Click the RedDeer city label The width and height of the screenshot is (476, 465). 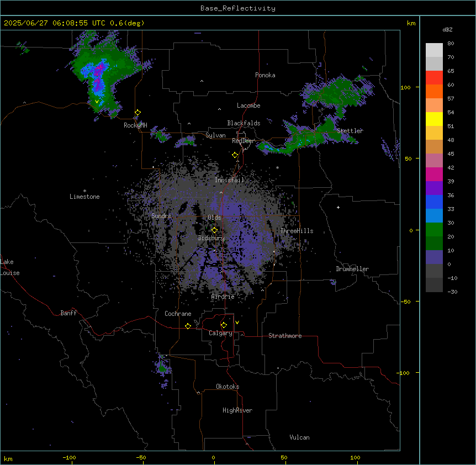243,141
